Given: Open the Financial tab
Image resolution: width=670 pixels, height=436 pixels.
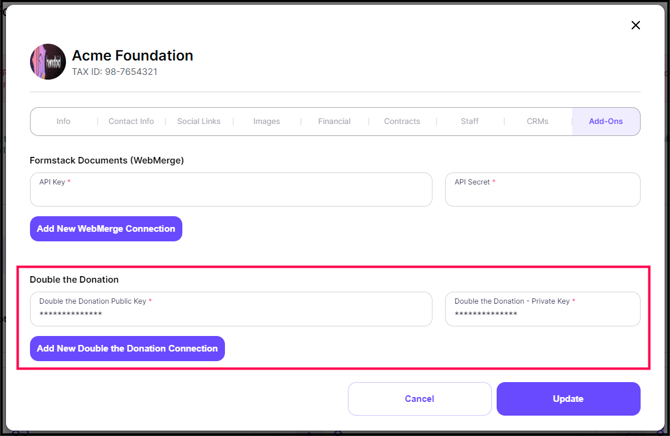Looking at the screenshot, I should pos(334,122).
